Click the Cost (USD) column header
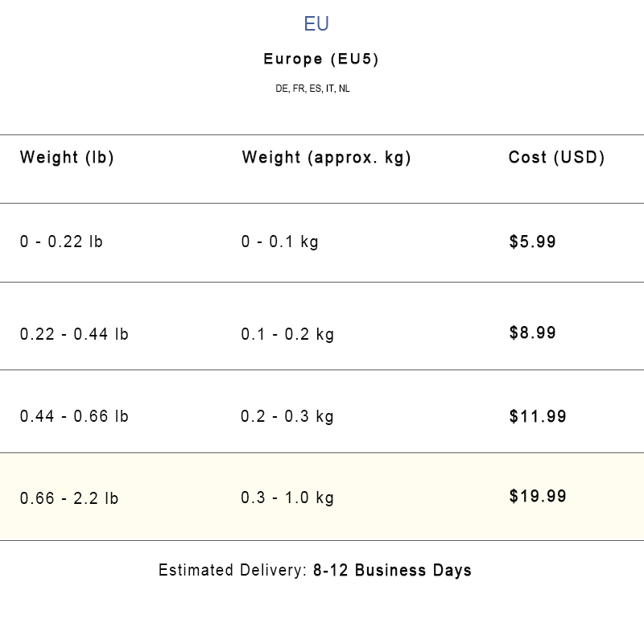The height and width of the screenshot is (644, 644). [556, 158]
